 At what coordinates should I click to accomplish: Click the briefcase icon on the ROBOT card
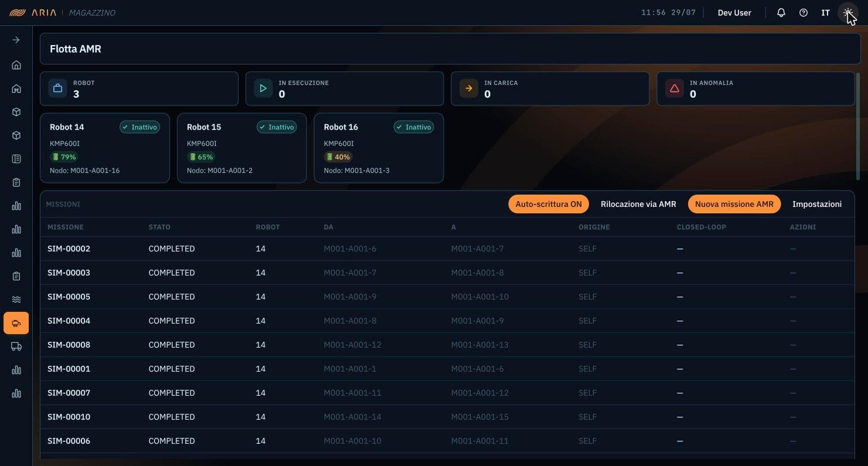point(57,89)
